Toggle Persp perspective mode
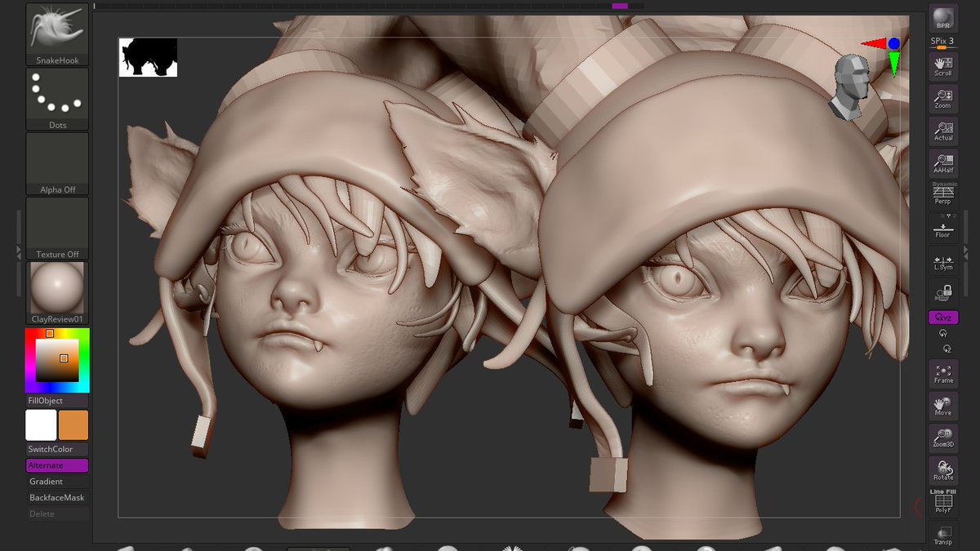 [x=943, y=194]
